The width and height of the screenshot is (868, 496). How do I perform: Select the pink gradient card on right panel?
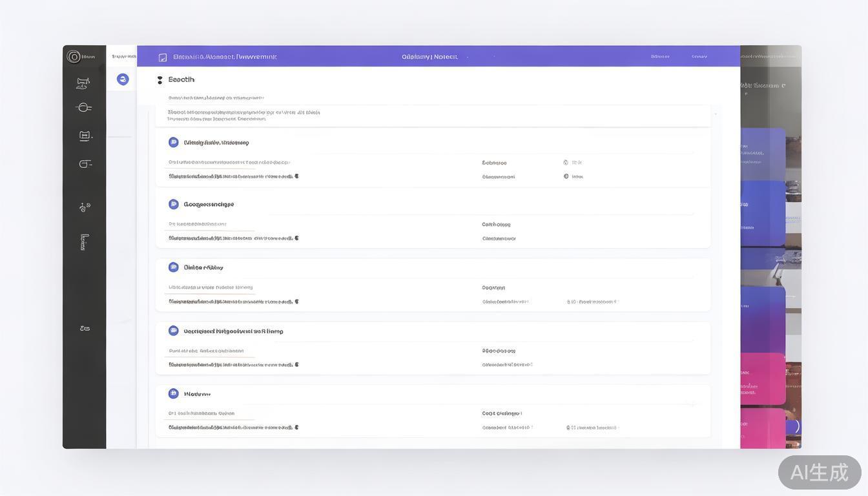click(x=763, y=378)
